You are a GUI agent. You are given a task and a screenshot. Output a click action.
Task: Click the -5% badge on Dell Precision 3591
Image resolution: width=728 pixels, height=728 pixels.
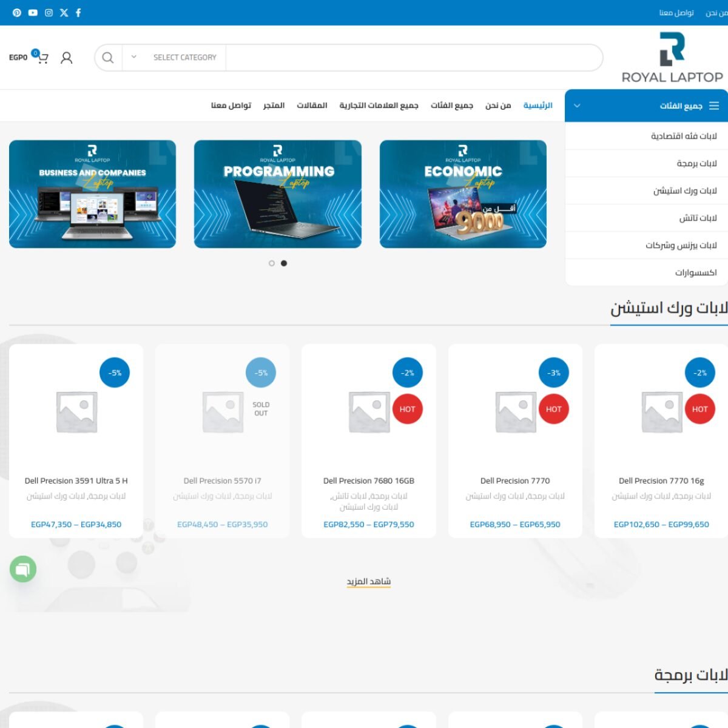(x=115, y=373)
